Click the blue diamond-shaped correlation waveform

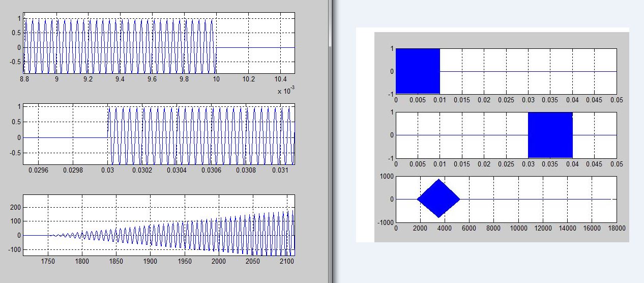pos(438,199)
